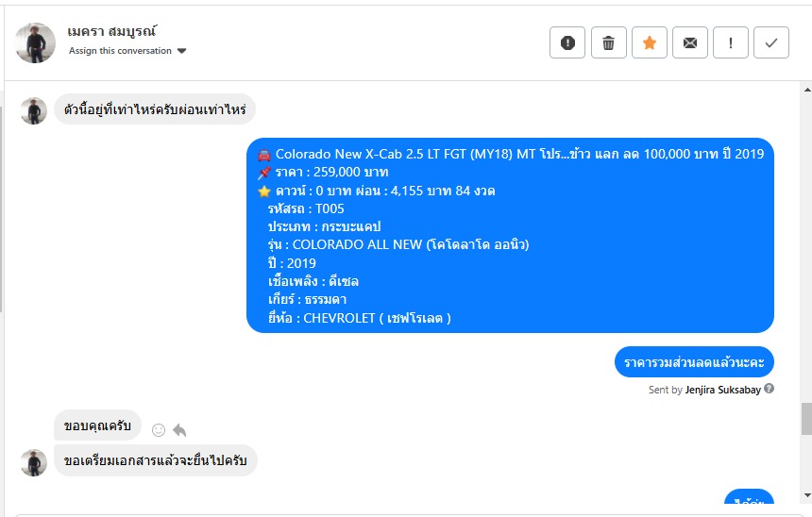
Task: Open help icon next to Sent by Jenjira Suksabay
Action: pos(769,389)
